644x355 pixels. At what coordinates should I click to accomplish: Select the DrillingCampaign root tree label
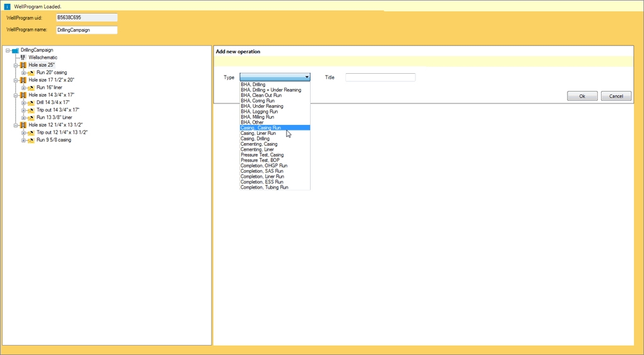coord(37,50)
